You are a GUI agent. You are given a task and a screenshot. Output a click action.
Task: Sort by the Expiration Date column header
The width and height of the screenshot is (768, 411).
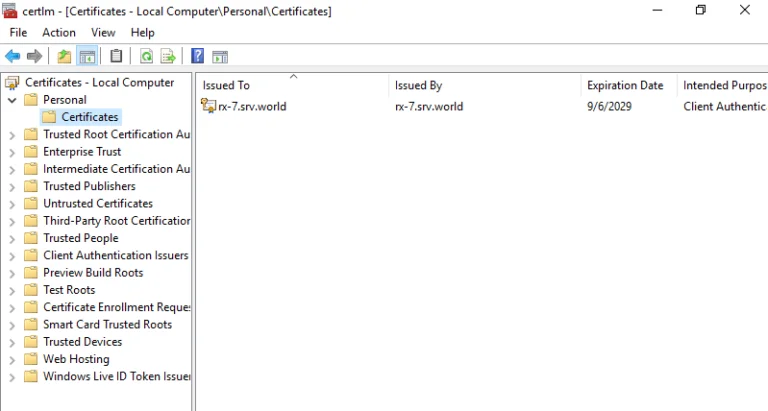pyautogui.click(x=629, y=85)
